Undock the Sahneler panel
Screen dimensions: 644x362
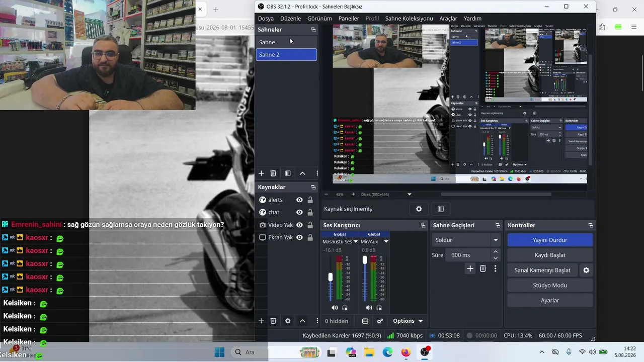313,30
